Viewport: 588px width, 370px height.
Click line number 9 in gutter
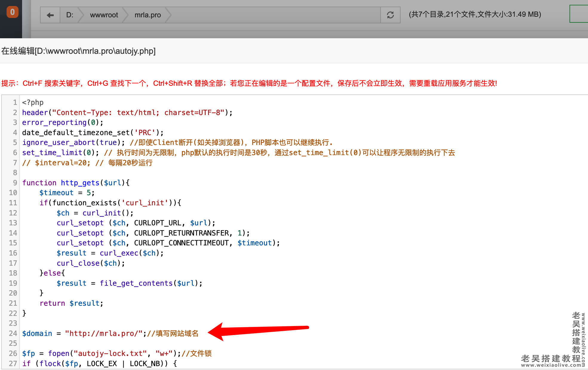tap(15, 183)
